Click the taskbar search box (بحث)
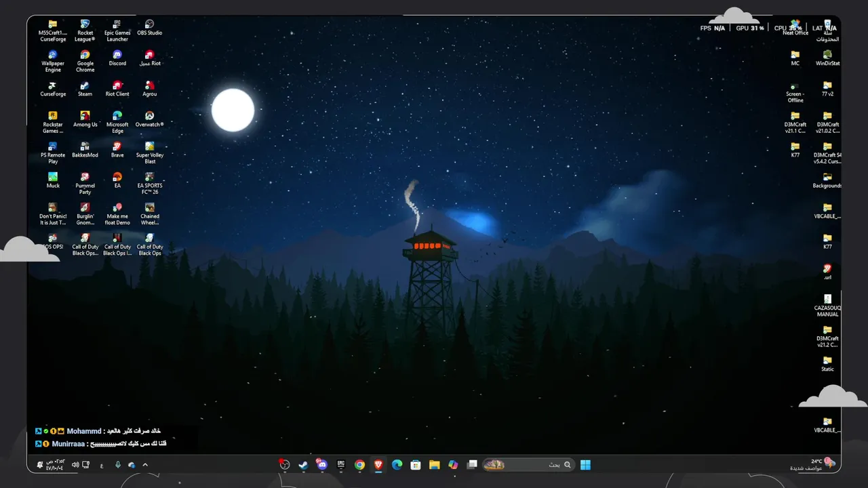Image resolution: width=868 pixels, height=488 pixels. pyautogui.click(x=530, y=464)
